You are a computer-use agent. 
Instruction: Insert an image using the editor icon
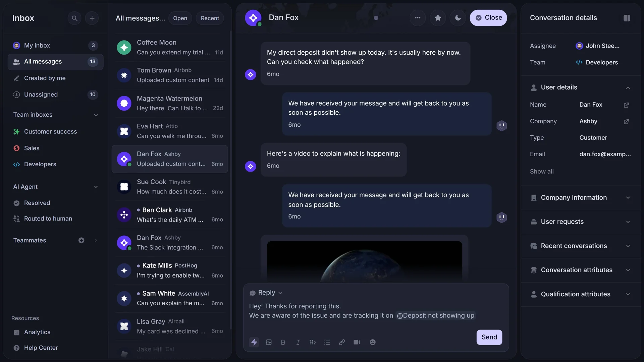[269, 342]
